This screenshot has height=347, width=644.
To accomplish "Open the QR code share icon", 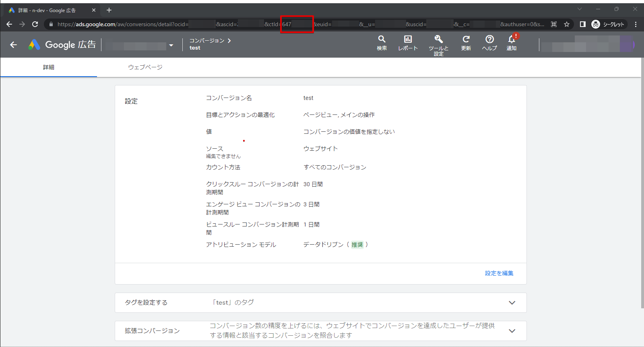I will point(554,24).
